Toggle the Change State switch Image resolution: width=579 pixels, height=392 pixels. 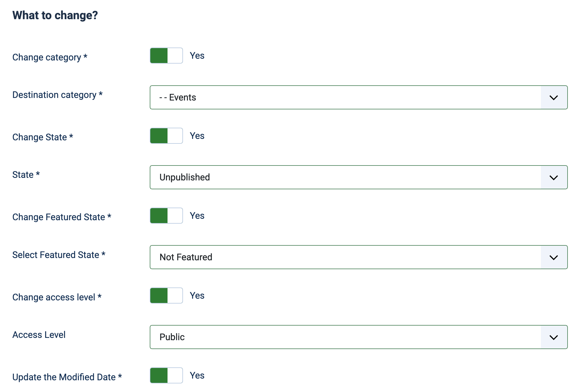[x=166, y=136]
